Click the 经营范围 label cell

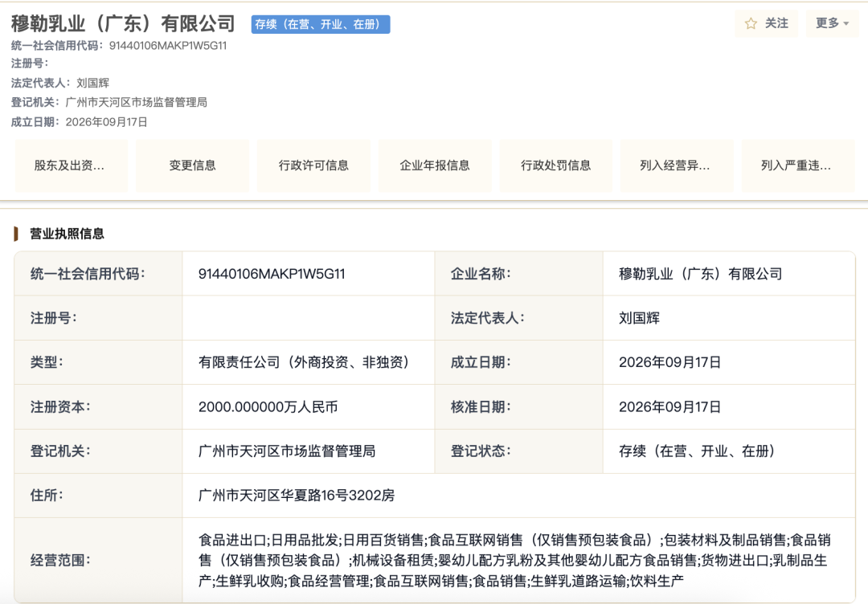[x=99, y=561]
